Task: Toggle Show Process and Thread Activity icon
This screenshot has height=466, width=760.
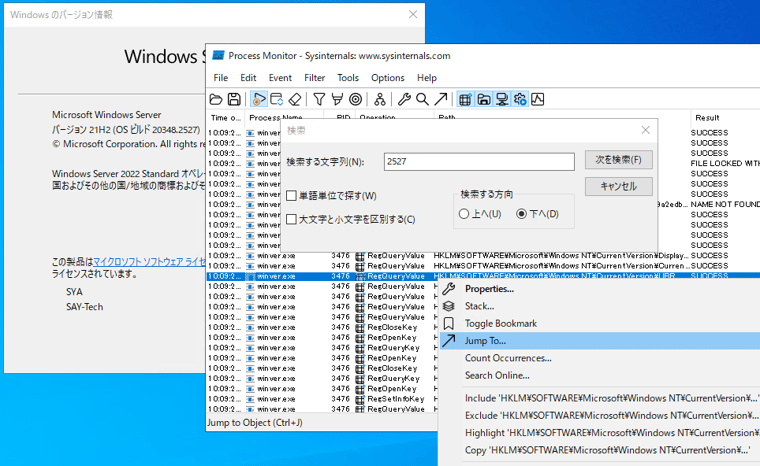Action: point(520,99)
